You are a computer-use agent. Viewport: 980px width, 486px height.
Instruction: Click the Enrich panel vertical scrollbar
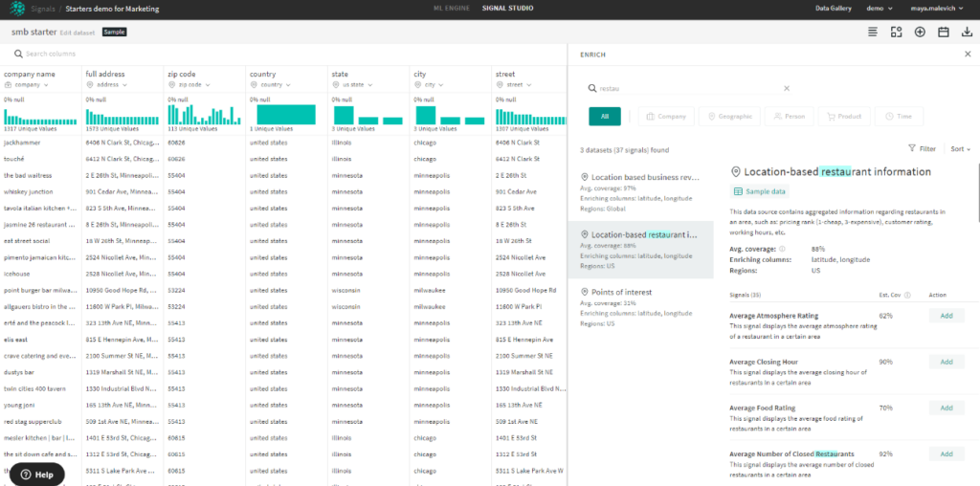pos(977,191)
